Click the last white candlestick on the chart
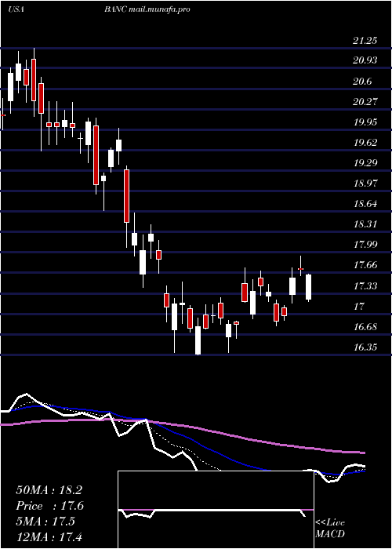Image resolution: width=392 pixels, height=549 pixels. coord(308,288)
